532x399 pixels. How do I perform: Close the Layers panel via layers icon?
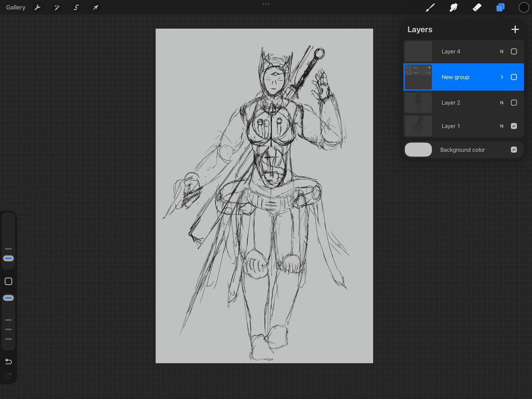click(501, 8)
